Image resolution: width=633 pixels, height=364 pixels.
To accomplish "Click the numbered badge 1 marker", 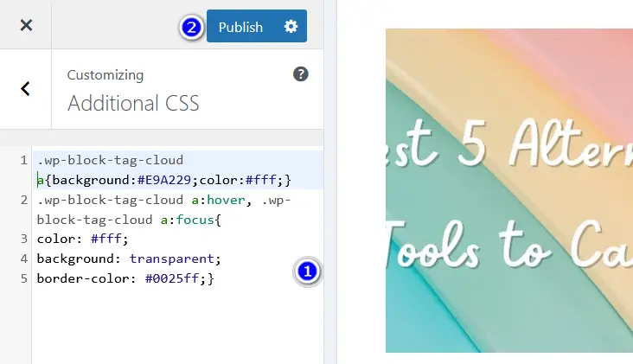I will pos(307,271).
